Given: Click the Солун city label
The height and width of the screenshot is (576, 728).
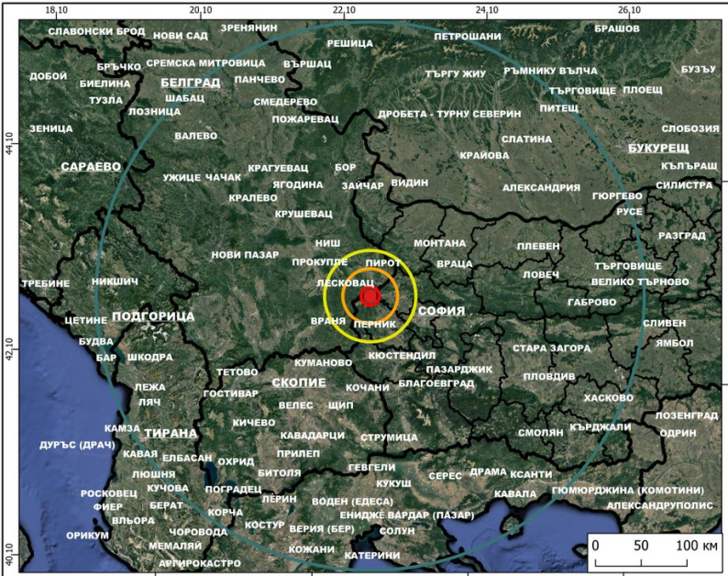Looking at the screenshot, I should (397, 531).
